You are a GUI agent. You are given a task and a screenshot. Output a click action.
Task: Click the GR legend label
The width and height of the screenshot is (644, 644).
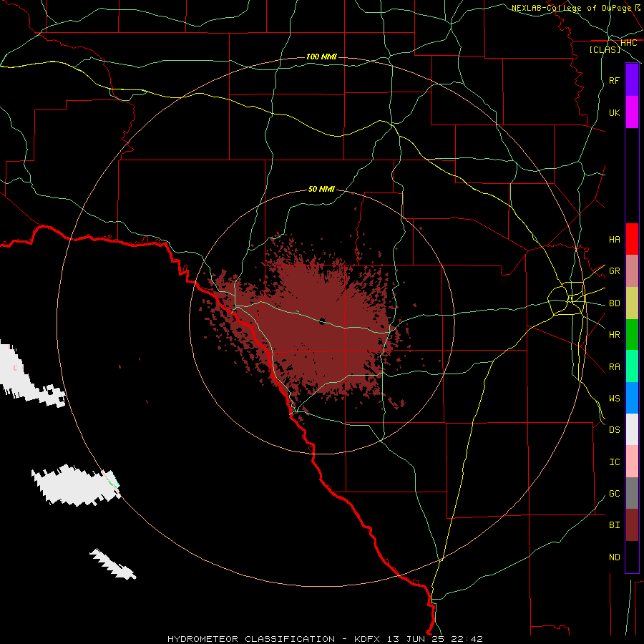[614, 271]
